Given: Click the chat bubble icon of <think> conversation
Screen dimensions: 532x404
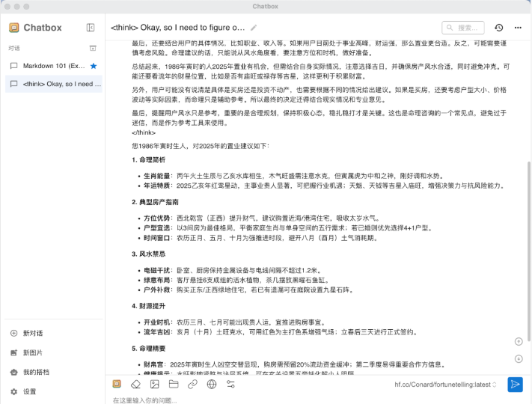Looking at the screenshot, I should click(14, 84).
